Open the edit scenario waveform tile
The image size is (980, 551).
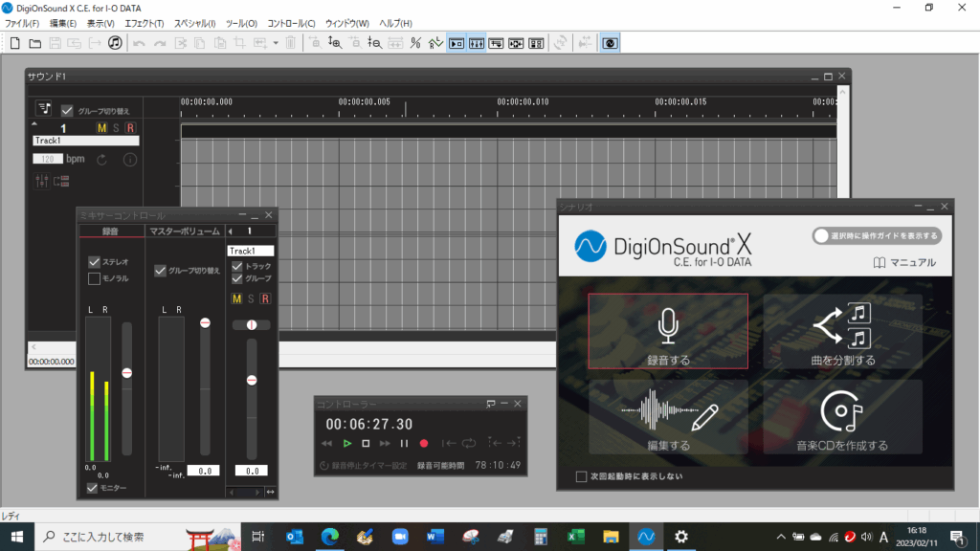[x=668, y=417]
